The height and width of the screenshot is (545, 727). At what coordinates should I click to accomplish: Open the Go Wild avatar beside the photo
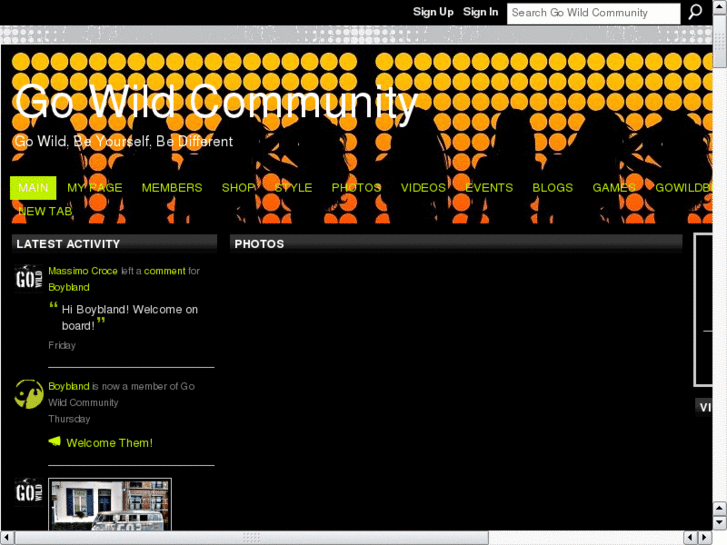(x=29, y=492)
